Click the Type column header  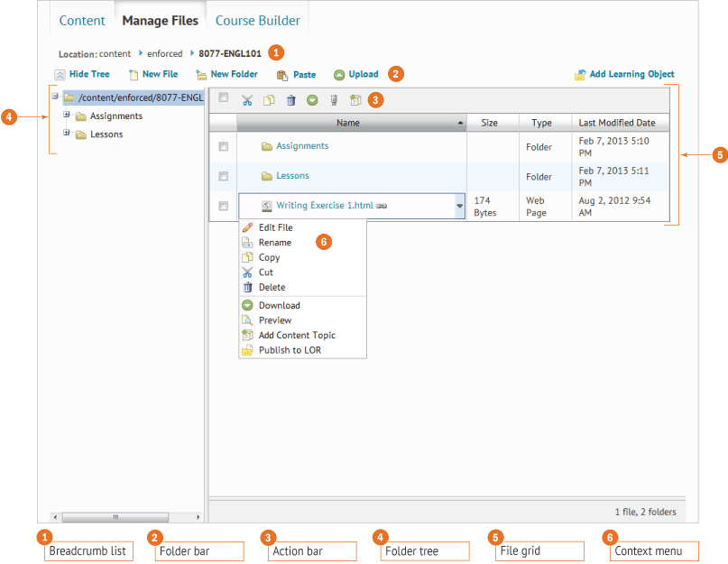point(545,123)
